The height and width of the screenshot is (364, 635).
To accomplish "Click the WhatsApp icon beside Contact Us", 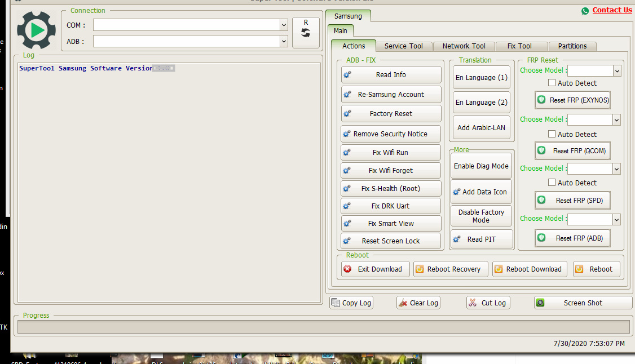I will (x=585, y=11).
